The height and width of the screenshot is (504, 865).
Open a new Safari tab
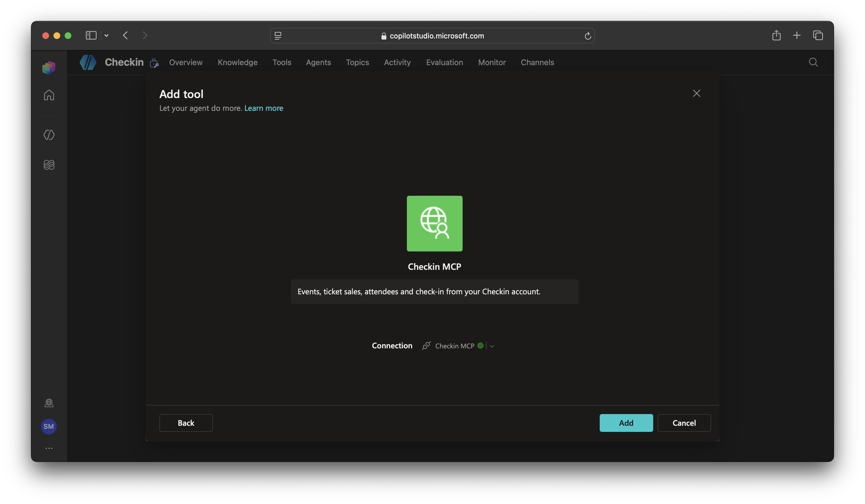pos(797,35)
